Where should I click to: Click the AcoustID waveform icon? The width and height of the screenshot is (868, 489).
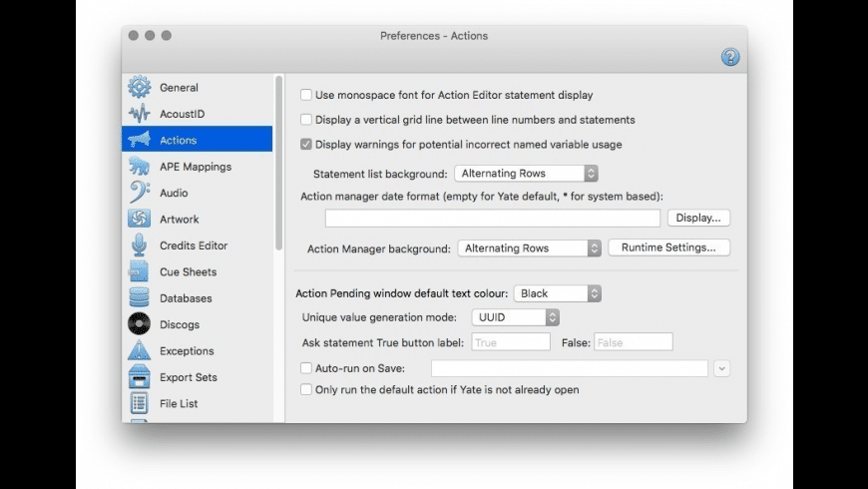(x=139, y=114)
